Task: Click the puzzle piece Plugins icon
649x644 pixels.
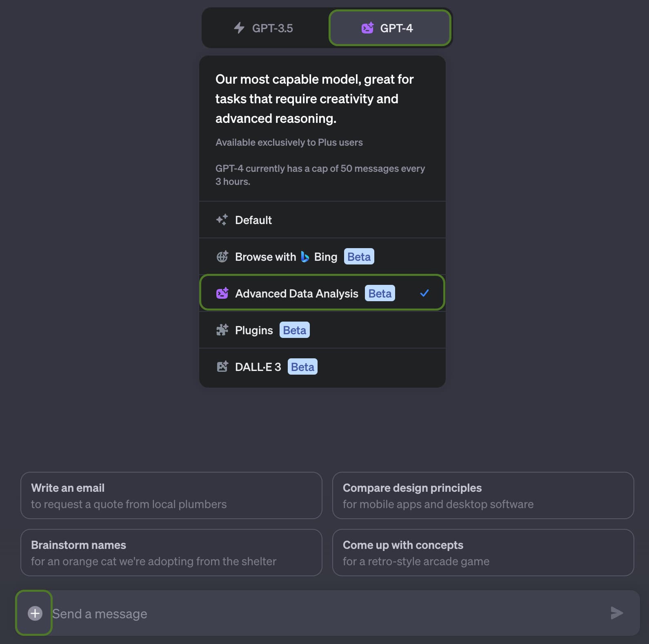Action: point(222,330)
